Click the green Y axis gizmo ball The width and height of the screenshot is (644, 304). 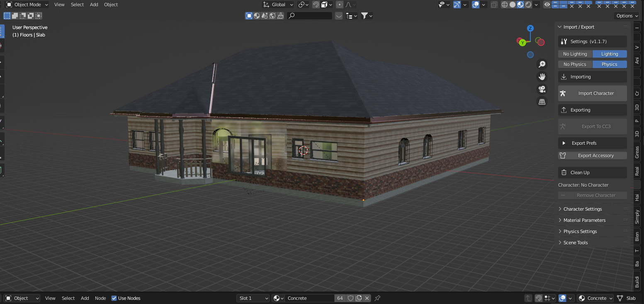[x=522, y=43]
